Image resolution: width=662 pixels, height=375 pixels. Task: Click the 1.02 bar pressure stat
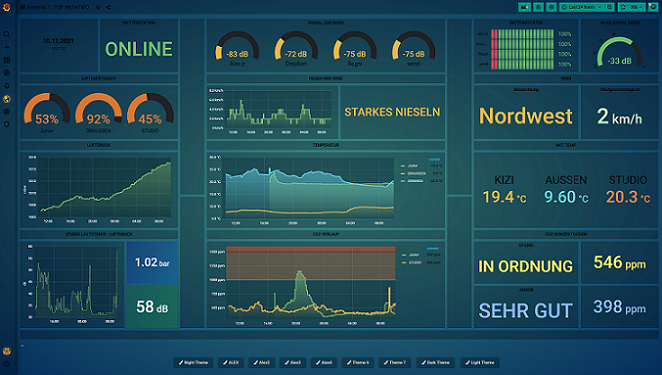(x=152, y=262)
